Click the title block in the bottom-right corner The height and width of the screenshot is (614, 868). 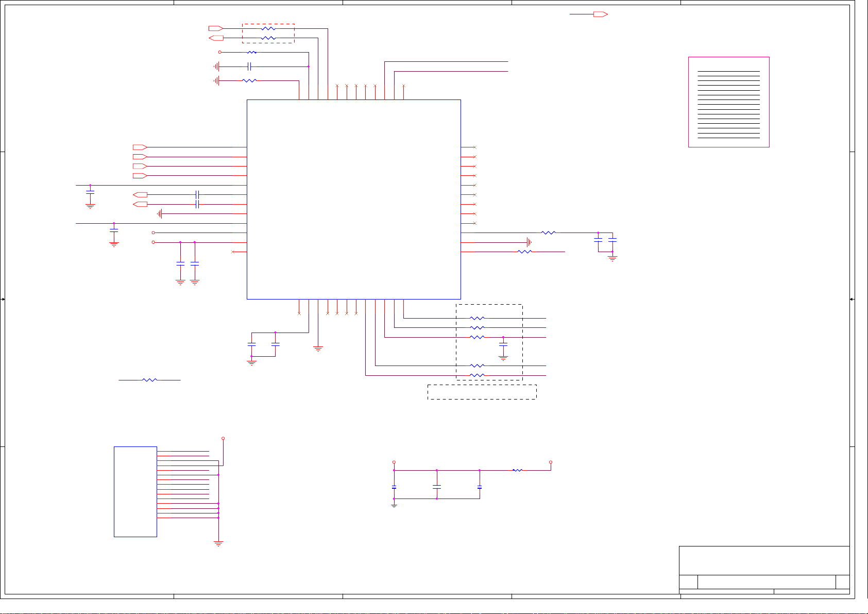(764, 570)
